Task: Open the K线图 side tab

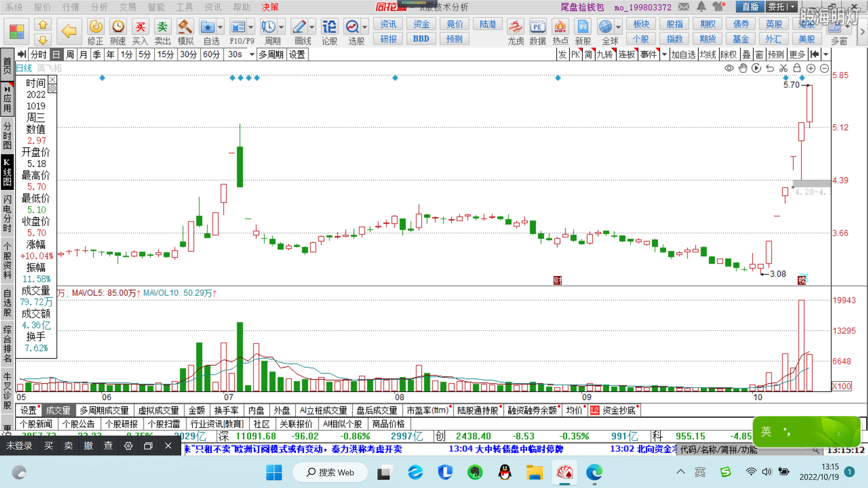Action: [7, 172]
